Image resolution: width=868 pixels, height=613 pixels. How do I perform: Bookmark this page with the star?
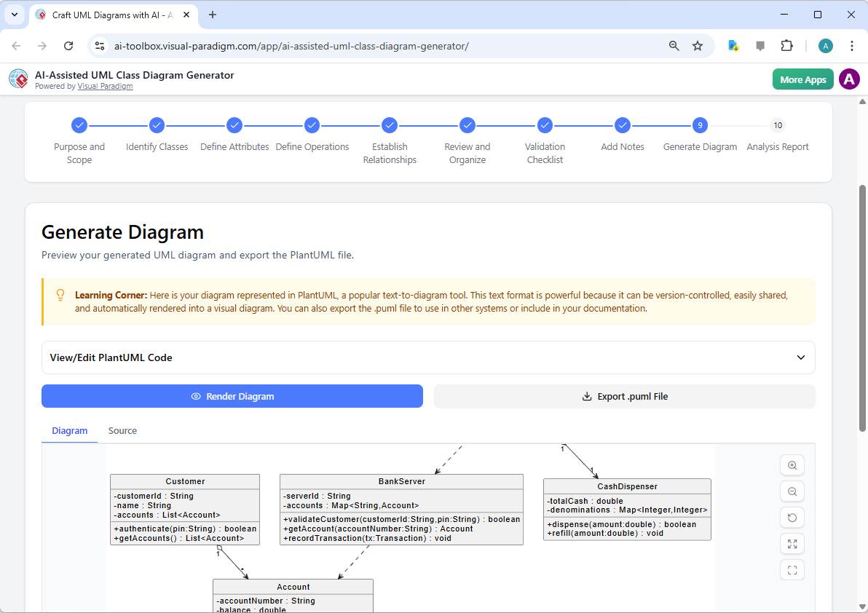[698, 45]
